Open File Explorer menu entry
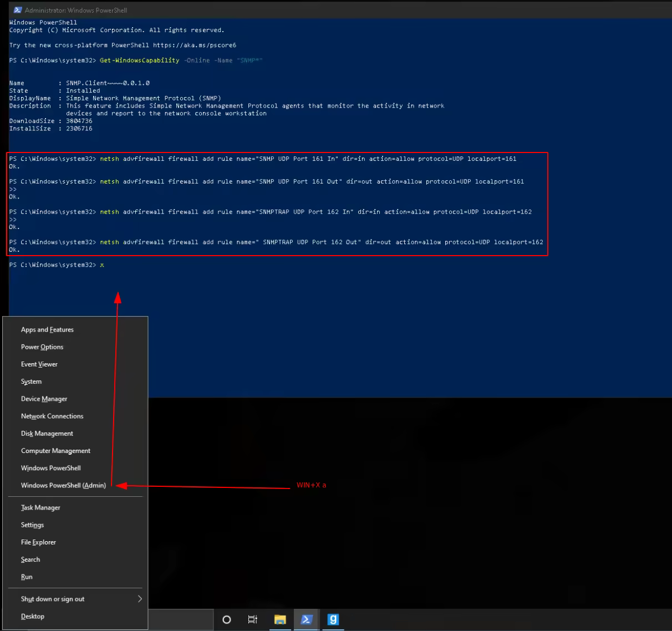Screen dimensions: 672x631 click(x=75, y=542)
